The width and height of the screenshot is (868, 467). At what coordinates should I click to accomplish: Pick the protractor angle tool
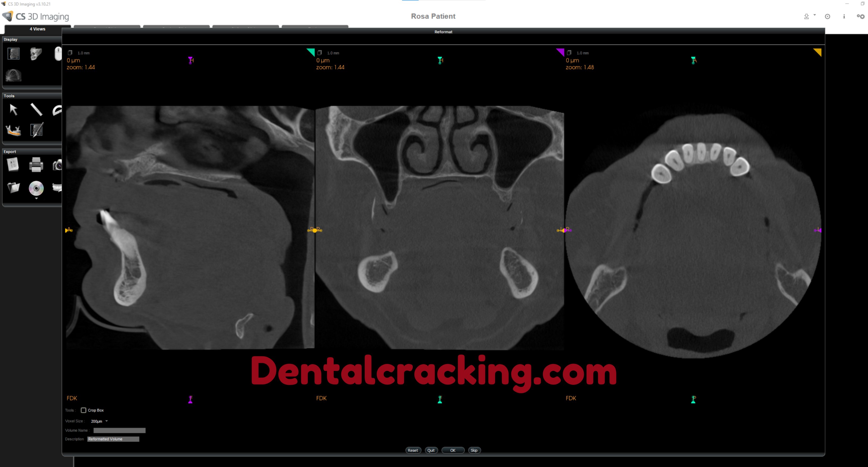tap(57, 110)
